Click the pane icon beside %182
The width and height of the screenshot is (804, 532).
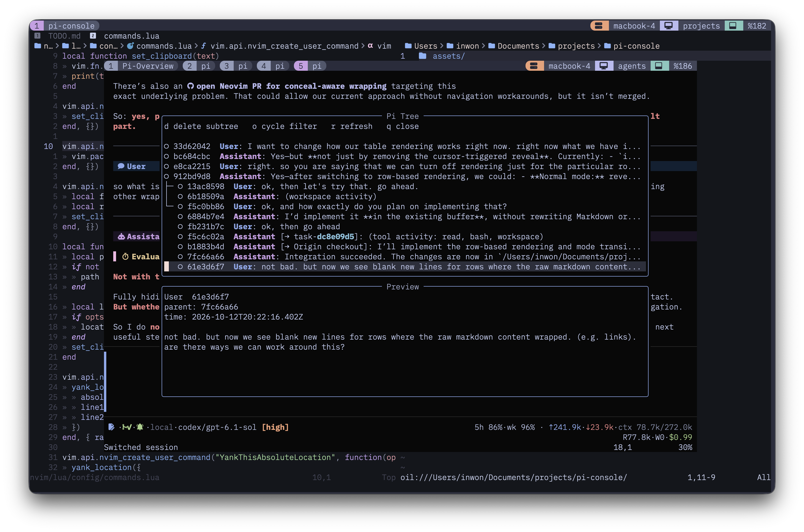pyautogui.click(x=733, y=26)
